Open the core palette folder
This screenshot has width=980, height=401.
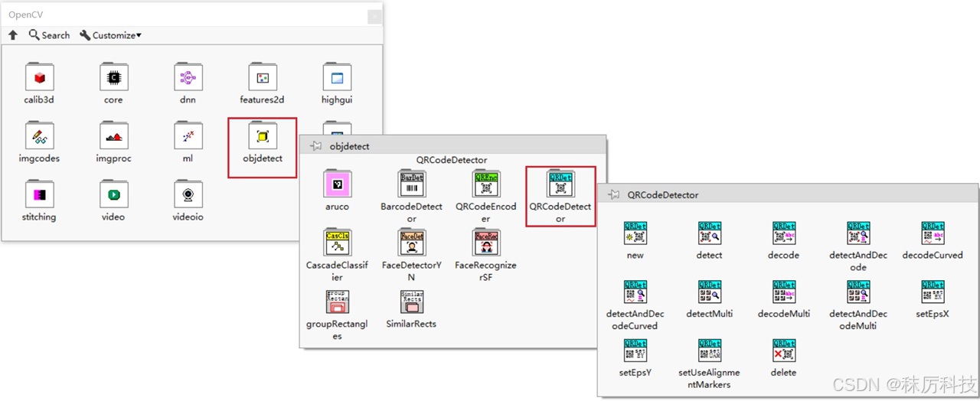(113, 77)
